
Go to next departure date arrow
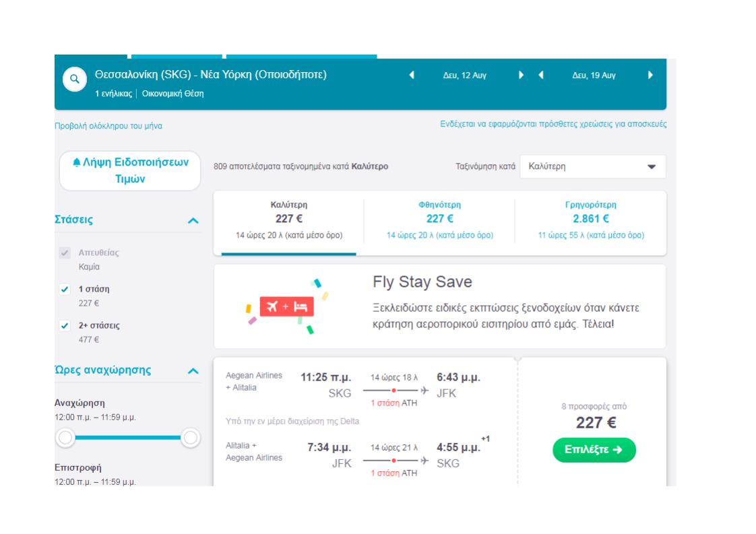pyautogui.click(x=521, y=75)
